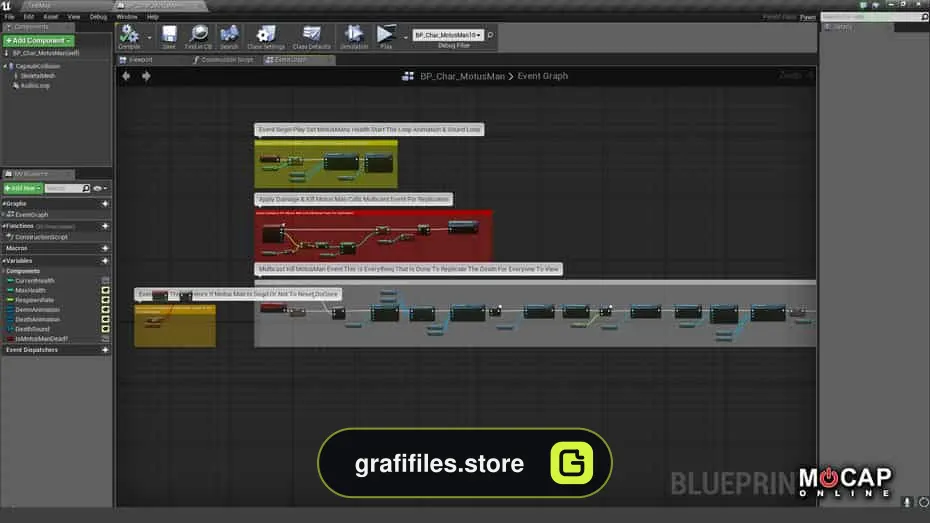Screen dimensions: 930x523
Task: Collapse the CapsuleCollision tree arrow
Action: point(5,66)
